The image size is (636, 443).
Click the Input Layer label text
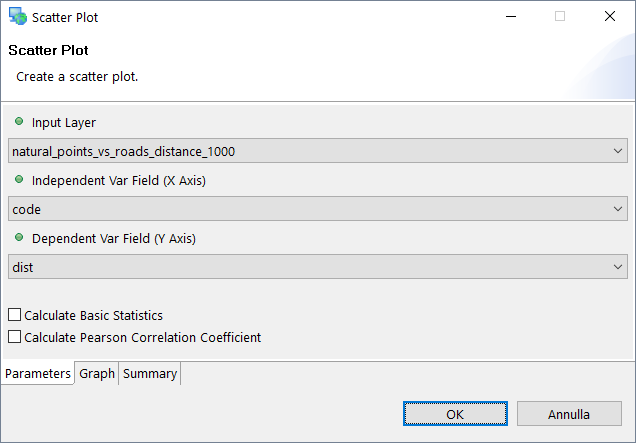64,123
